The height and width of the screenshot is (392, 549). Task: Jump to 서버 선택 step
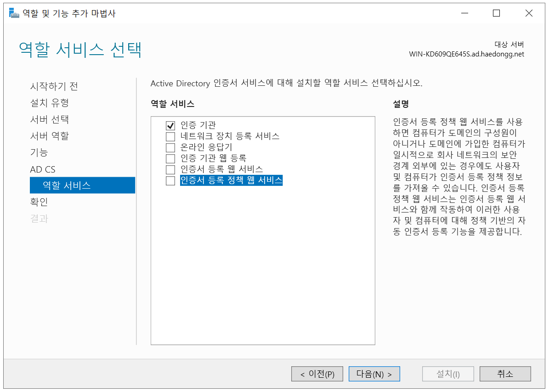tap(49, 119)
